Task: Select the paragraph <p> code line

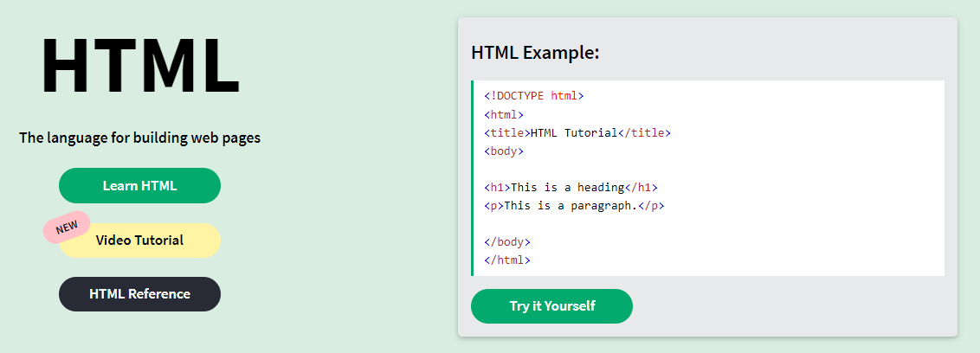Action: [x=574, y=206]
